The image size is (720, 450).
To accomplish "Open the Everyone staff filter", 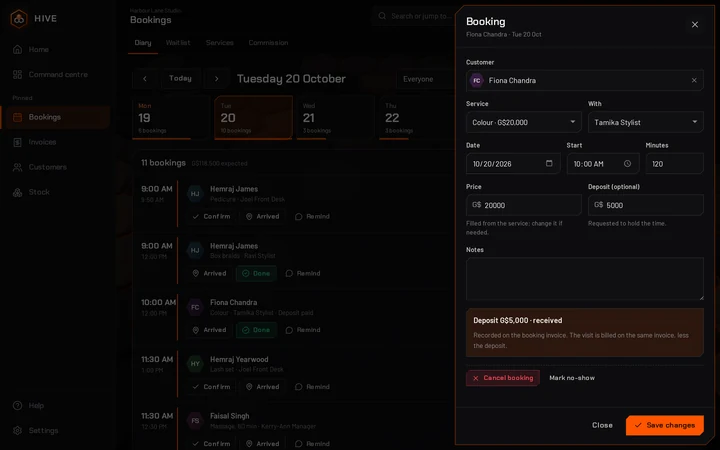I will 425,79.
